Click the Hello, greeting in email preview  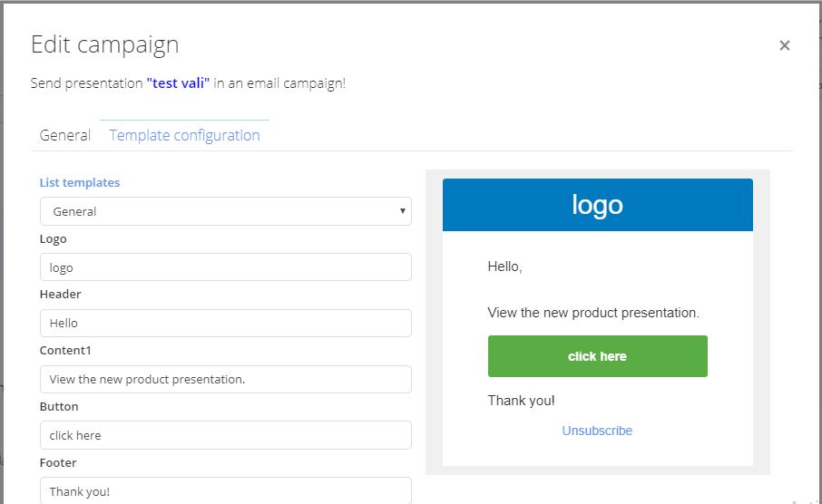point(504,267)
